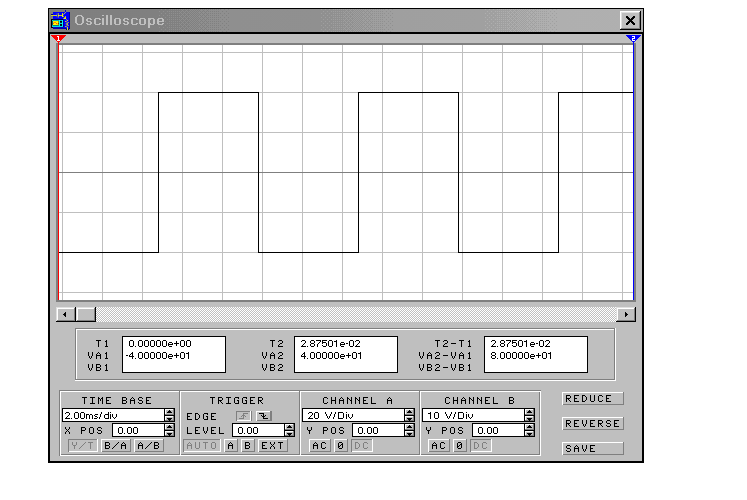Adjust X POS stepper arrows

point(170,430)
